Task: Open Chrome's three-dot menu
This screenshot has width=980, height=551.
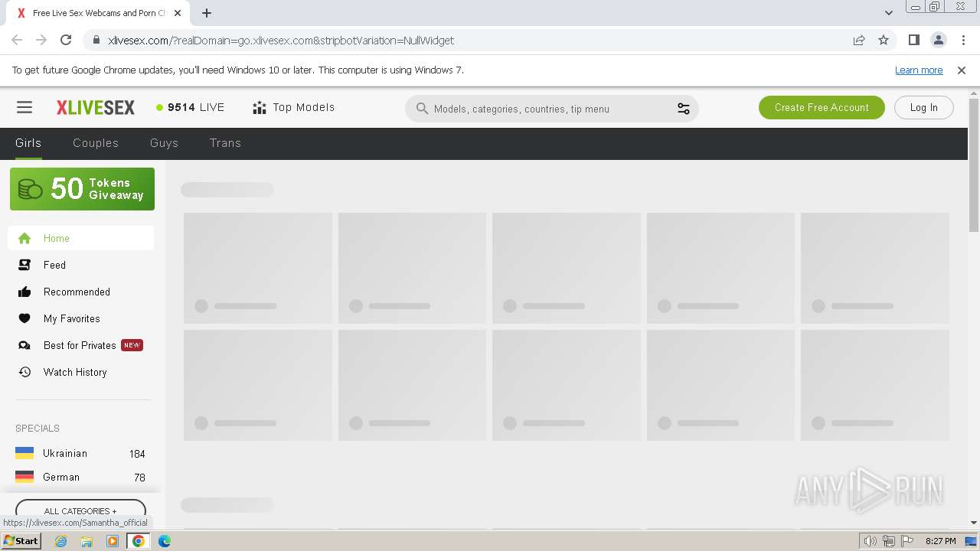Action: 963,40
